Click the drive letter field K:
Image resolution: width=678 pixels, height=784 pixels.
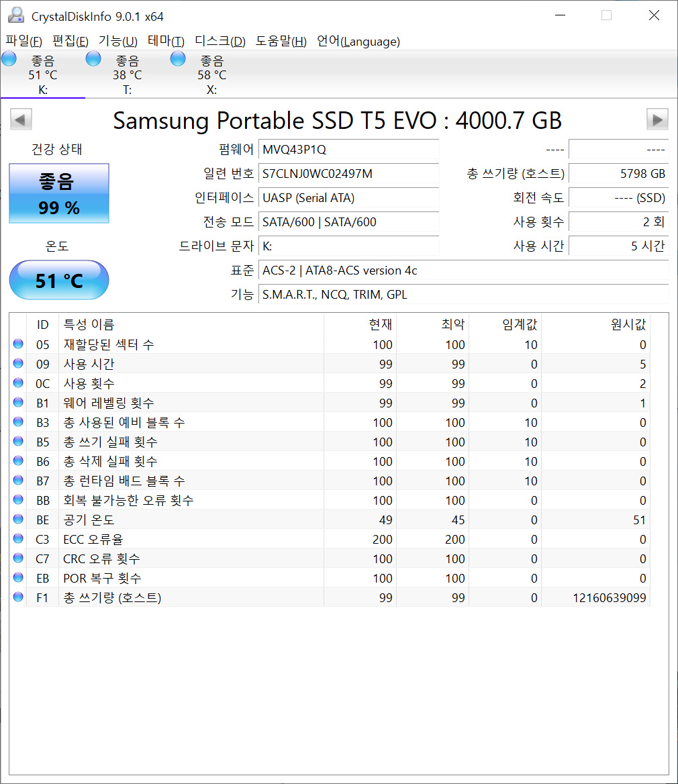tap(348, 246)
